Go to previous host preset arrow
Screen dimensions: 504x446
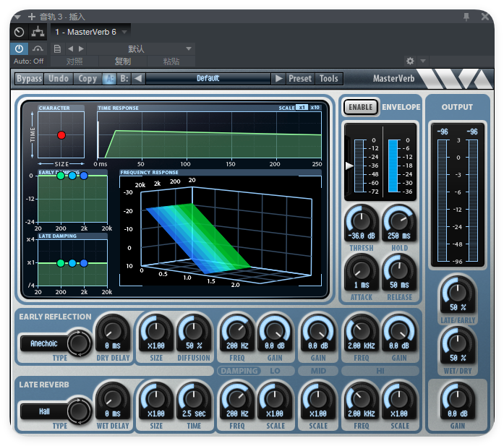pyautogui.click(x=70, y=49)
